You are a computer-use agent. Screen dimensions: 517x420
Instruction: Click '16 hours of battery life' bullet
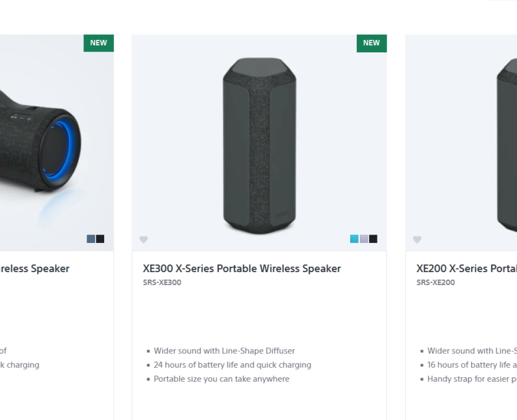[x=472, y=365]
